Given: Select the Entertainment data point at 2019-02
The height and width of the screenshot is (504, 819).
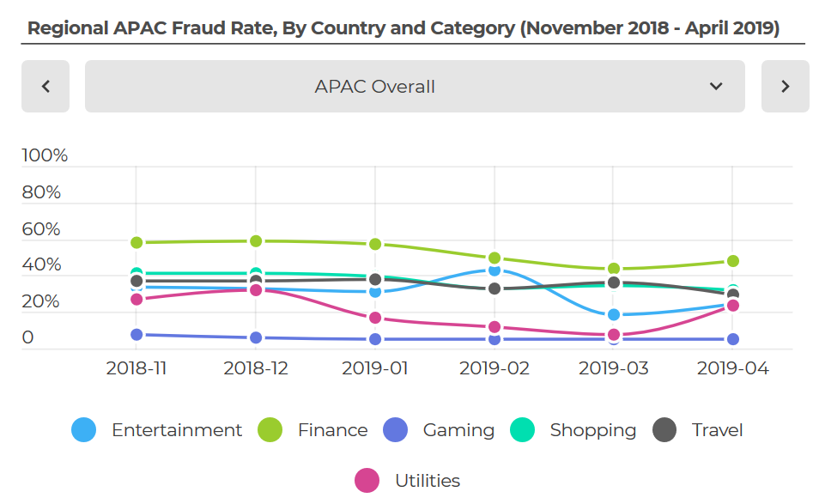Looking at the screenshot, I should (494, 270).
